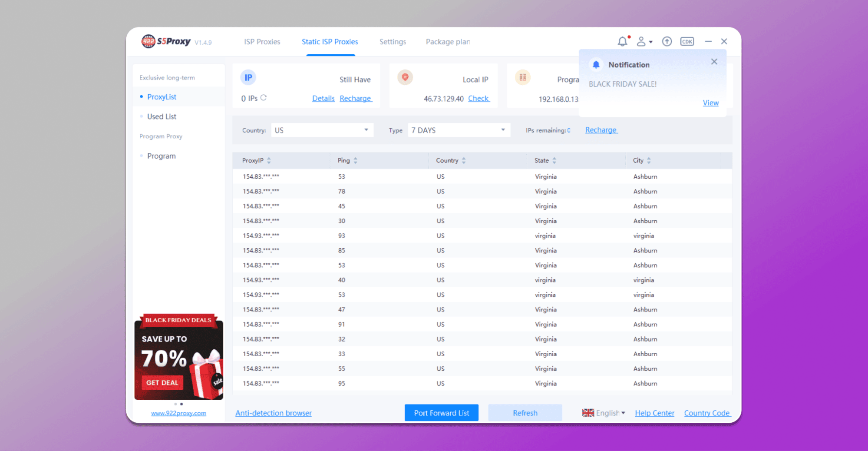Open the Help Center link
The width and height of the screenshot is (868, 451).
(654, 413)
